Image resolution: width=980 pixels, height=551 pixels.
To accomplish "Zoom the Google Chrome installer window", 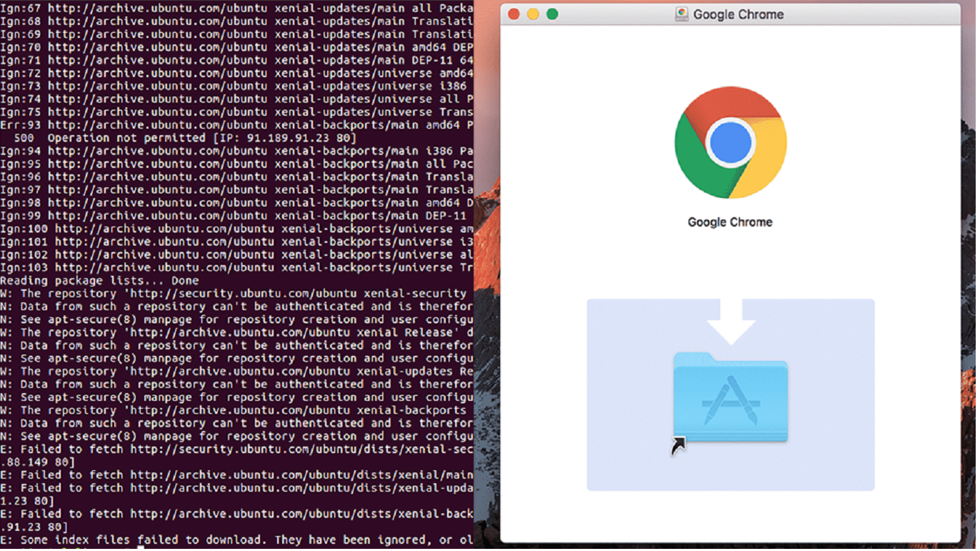I will click(552, 14).
